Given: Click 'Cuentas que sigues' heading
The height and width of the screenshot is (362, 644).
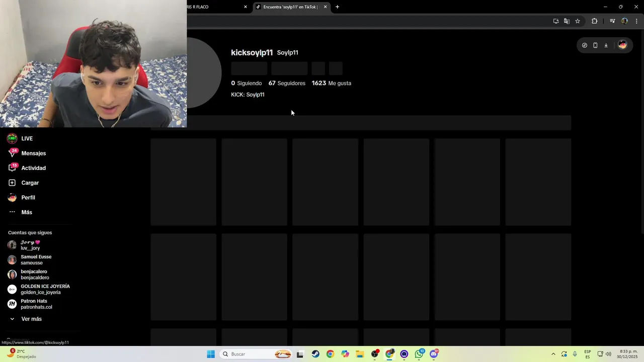Looking at the screenshot, I should tap(30, 233).
